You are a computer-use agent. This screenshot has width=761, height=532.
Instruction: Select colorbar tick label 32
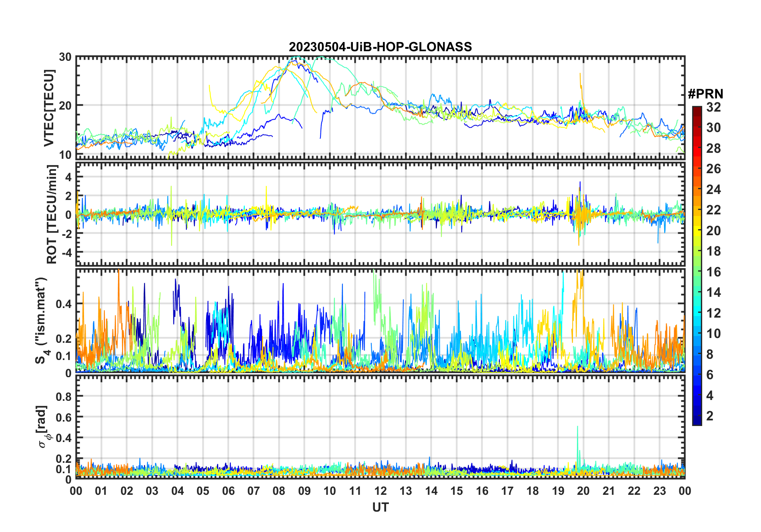pos(713,107)
